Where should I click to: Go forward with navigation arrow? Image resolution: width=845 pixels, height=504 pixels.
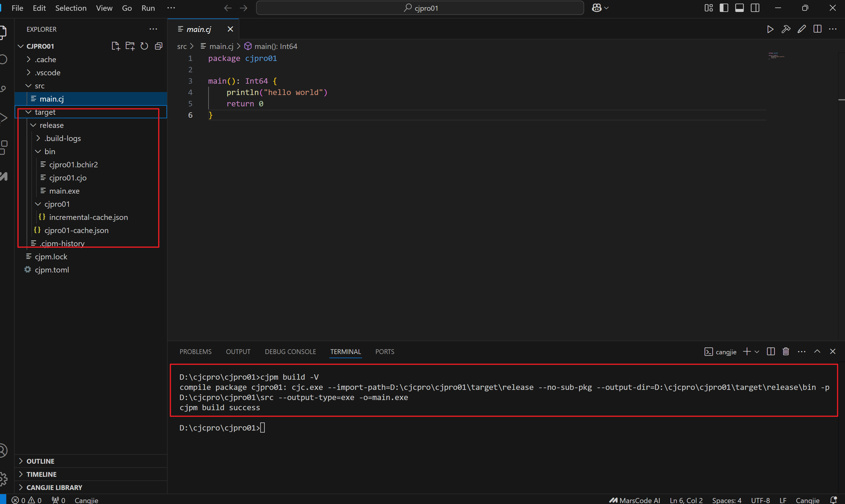point(244,8)
